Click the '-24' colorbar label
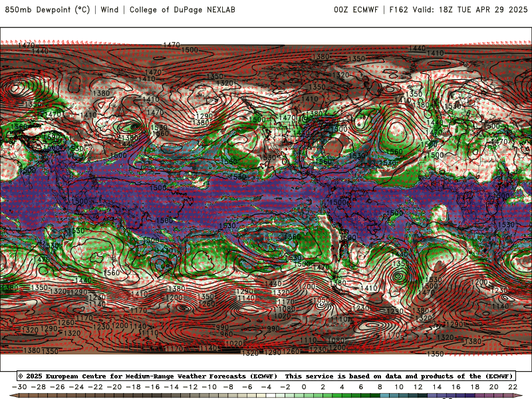The image size is (532, 399). coord(76,387)
